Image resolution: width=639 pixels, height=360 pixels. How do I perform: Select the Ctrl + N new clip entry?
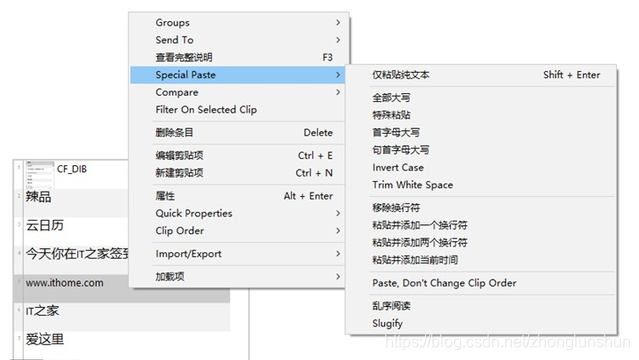(237, 173)
